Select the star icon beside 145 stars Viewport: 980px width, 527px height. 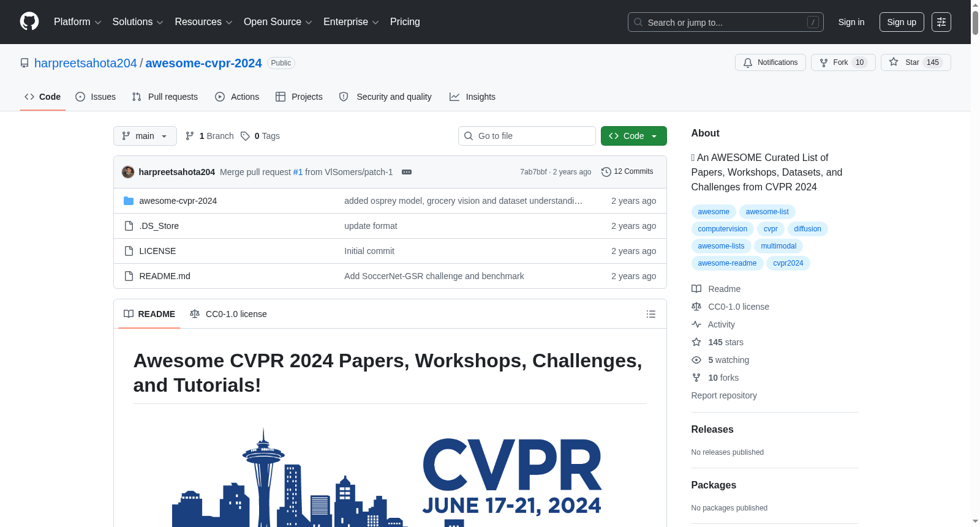(x=696, y=342)
